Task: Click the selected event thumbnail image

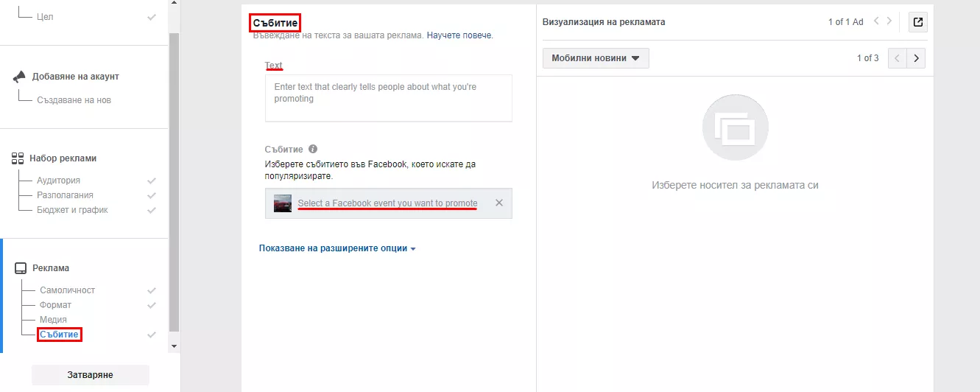Action: point(283,203)
